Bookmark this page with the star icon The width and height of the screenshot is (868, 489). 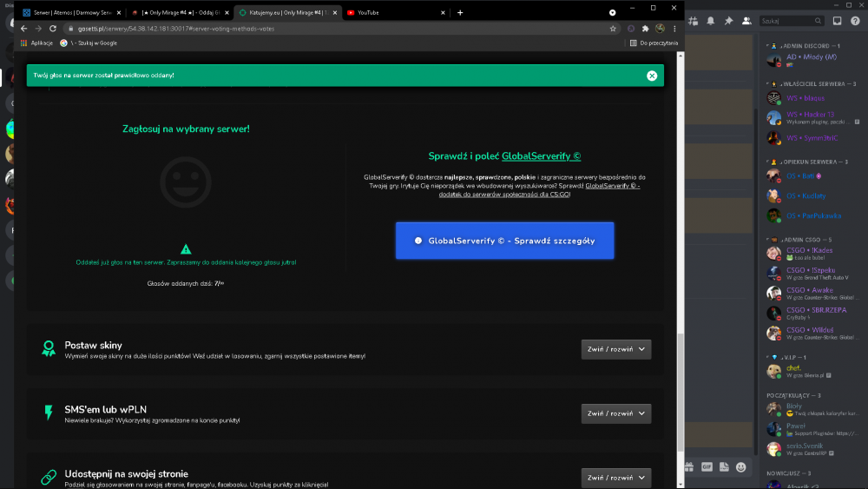(613, 29)
